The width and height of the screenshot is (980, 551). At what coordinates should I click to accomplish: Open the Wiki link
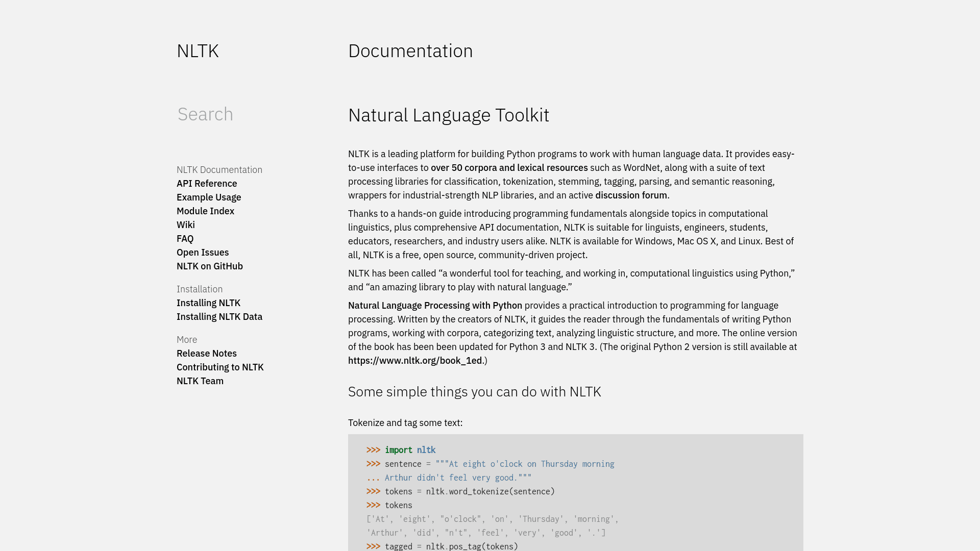pos(186,225)
